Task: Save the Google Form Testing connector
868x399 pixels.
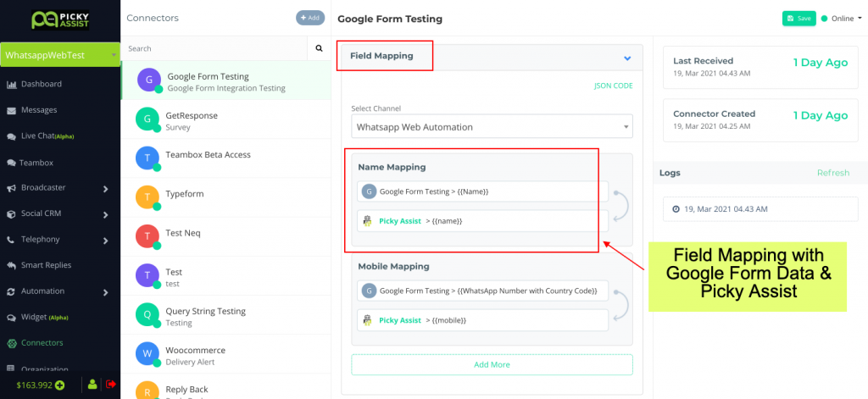Action: (798, 19)
